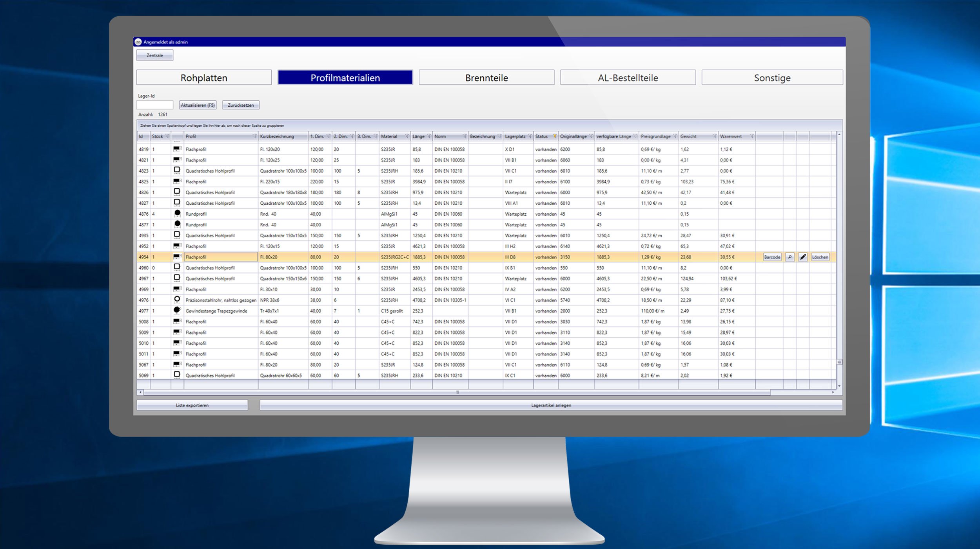Click the Profil column filter funnel icon
Screen dimensions: 980x549
pos(254,136)
